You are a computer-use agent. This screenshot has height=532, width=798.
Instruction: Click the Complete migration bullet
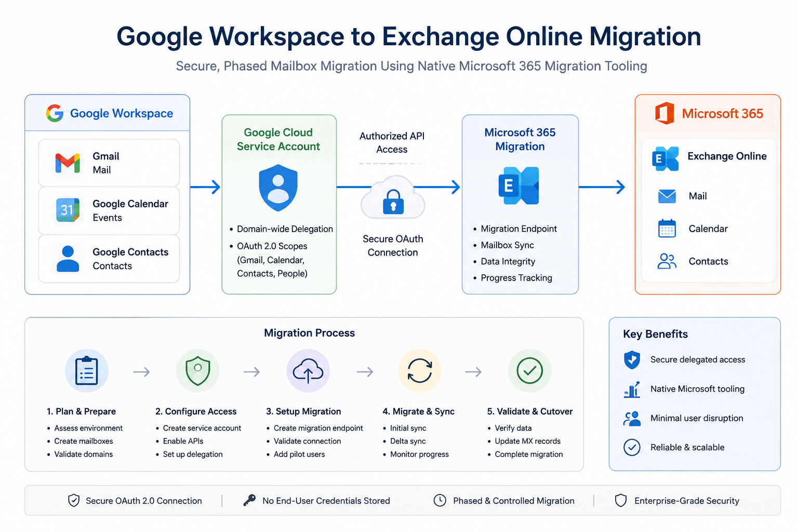coord(525,454)
